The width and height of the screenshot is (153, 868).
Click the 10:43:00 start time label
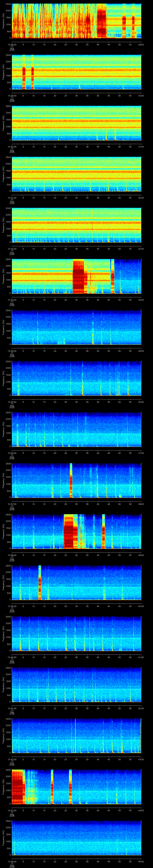click(12, 810)
